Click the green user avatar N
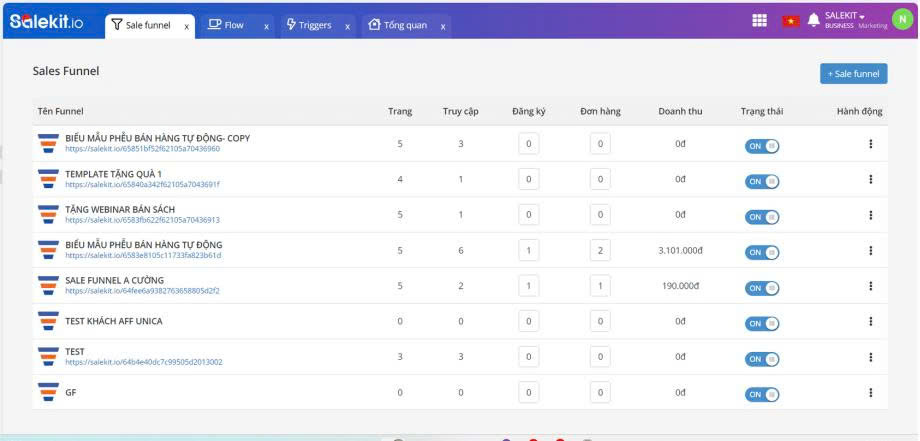The width and height of the screenshot is (920, 441). [902, 19]
